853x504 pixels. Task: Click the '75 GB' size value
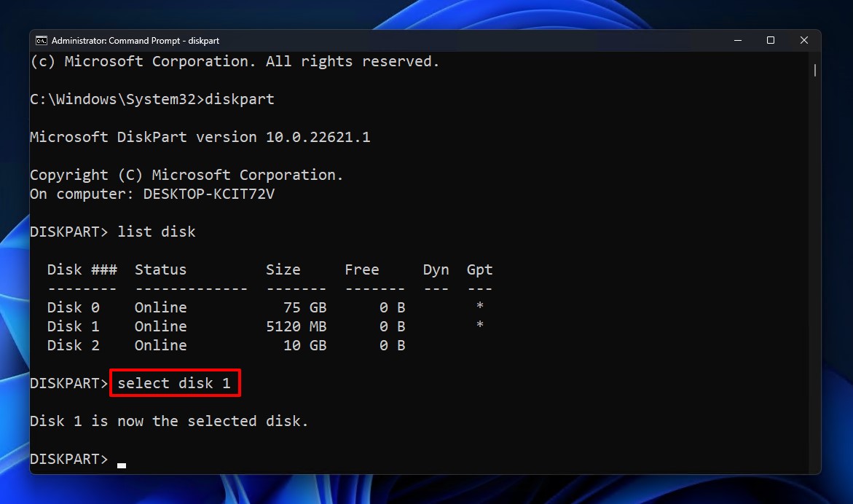(304, 307)
